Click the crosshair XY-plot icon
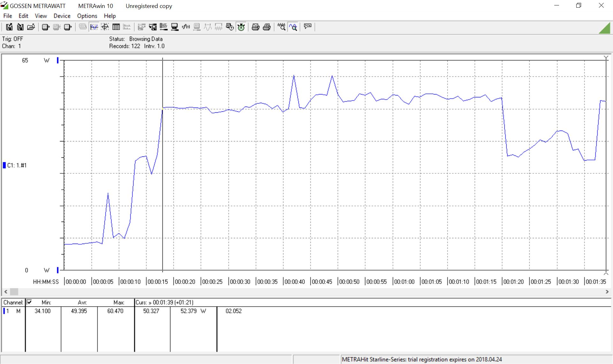The width and height of the screenshot is (613, 364). coord(105,27)
